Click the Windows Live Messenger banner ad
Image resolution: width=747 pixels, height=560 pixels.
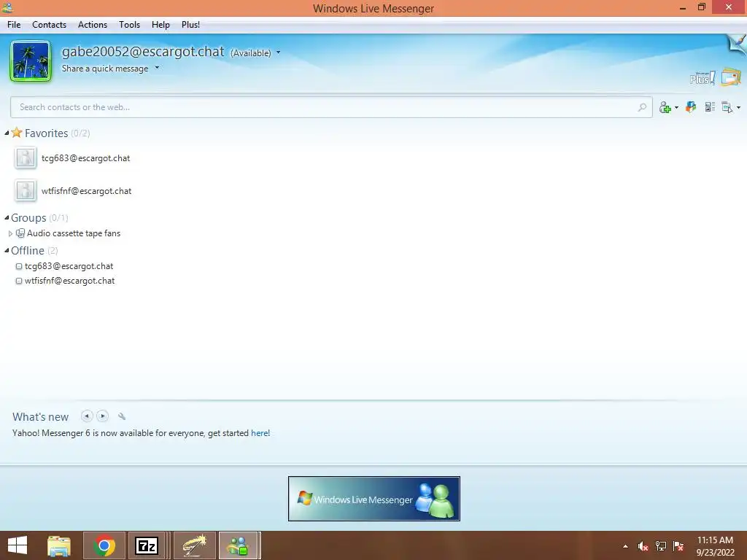pos(374,499)
